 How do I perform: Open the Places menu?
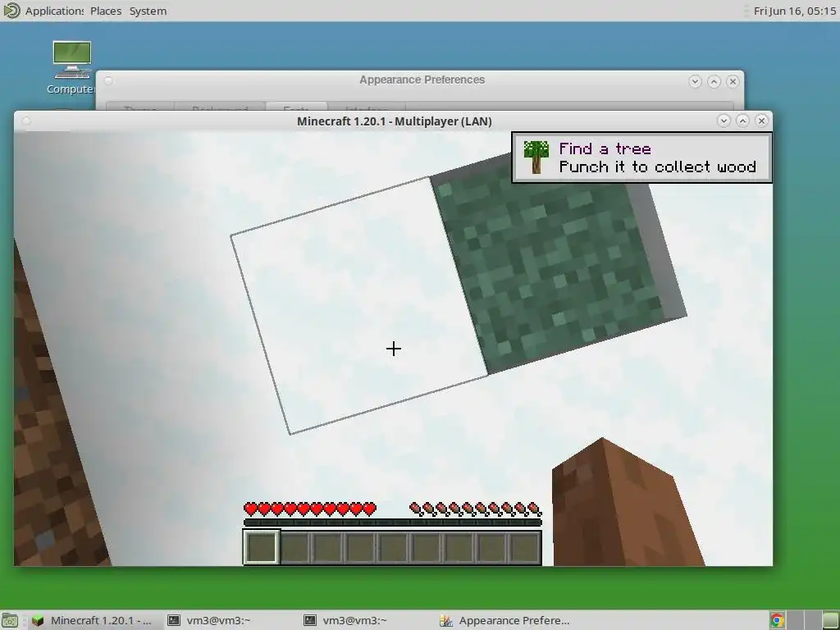click(x=106, y=11)
